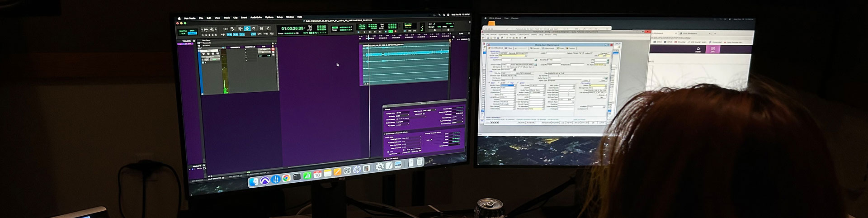The image size is (868, 218).
Task: Click the Select button in asset form
Action: point(586,81)
